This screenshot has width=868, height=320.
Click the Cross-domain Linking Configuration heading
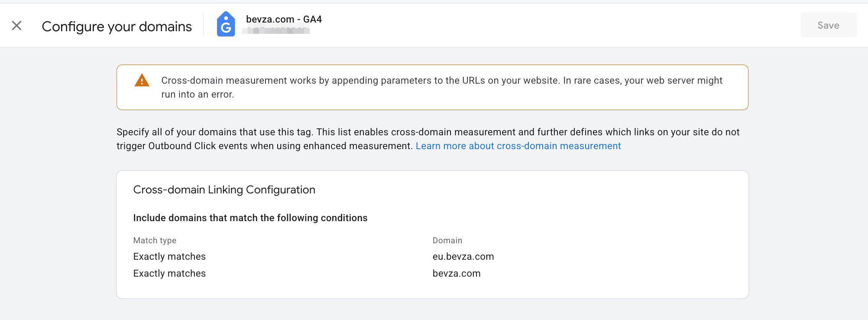coord(224,190)
